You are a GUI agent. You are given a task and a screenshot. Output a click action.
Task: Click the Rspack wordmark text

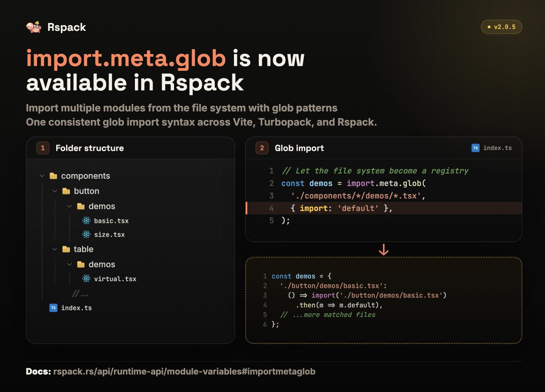[67, 27]
